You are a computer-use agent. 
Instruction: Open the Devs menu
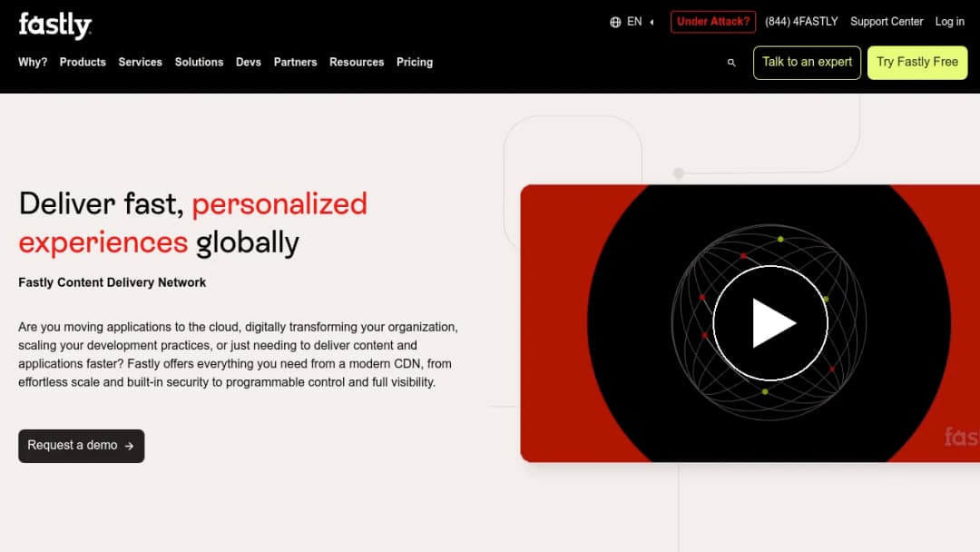tap(248, 62)
